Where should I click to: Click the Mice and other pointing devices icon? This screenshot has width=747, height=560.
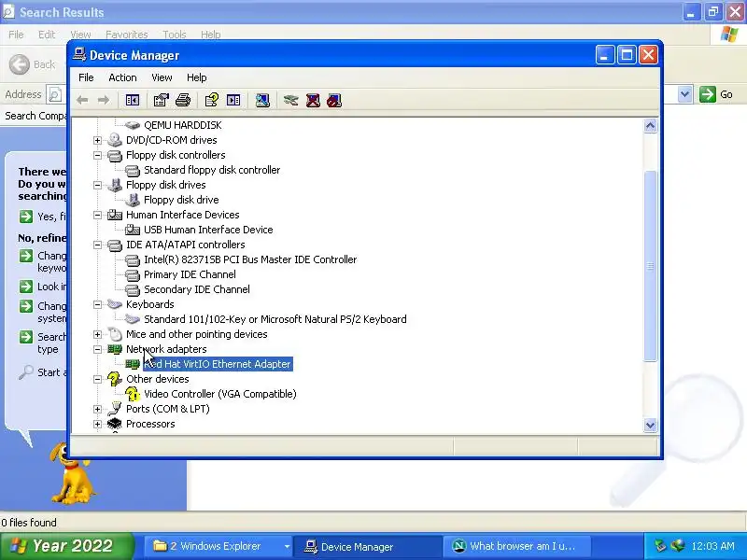(115, 334)
